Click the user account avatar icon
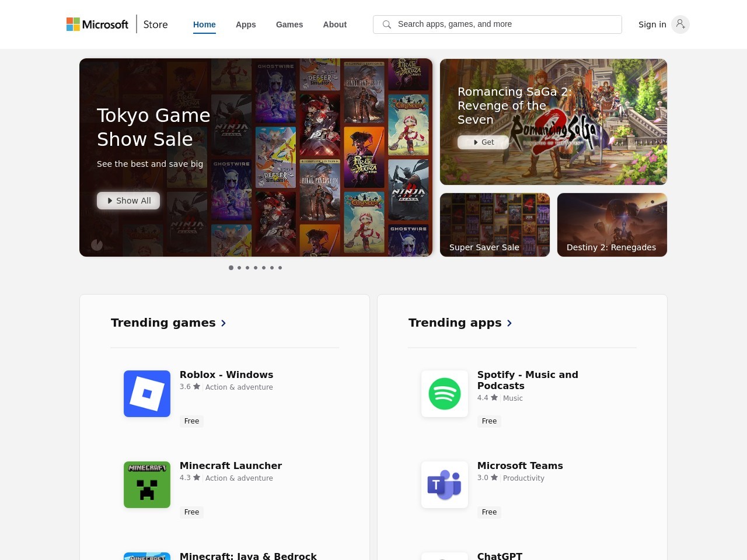747x560 pixels. 680,24
